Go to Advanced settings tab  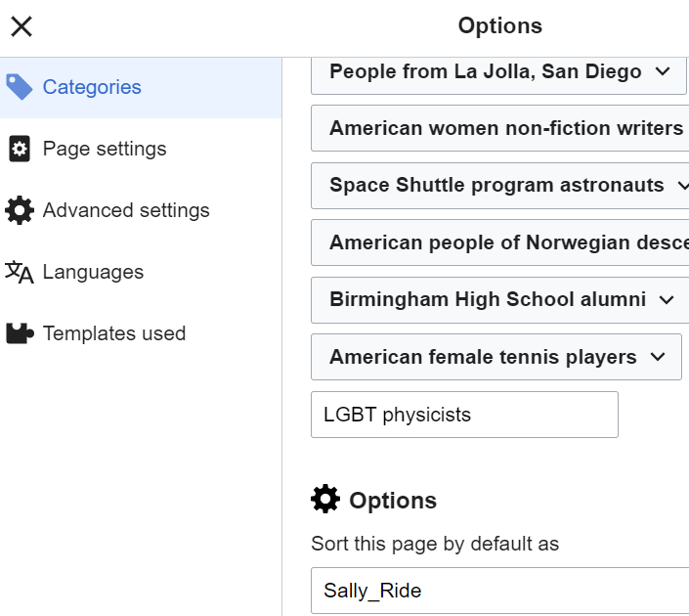point(141,210)
